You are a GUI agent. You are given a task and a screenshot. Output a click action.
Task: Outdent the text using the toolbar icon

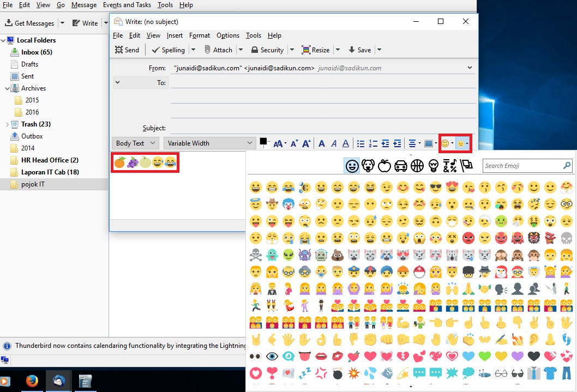(385, 143)
